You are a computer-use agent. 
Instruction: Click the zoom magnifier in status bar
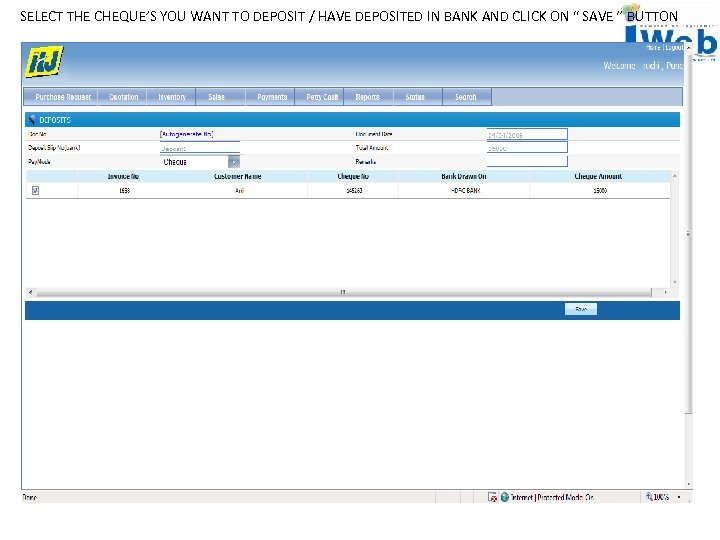(649, 497)
